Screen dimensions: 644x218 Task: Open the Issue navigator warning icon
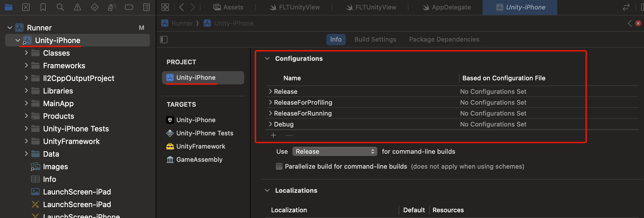pyautogui.click(x=78, y=7)
